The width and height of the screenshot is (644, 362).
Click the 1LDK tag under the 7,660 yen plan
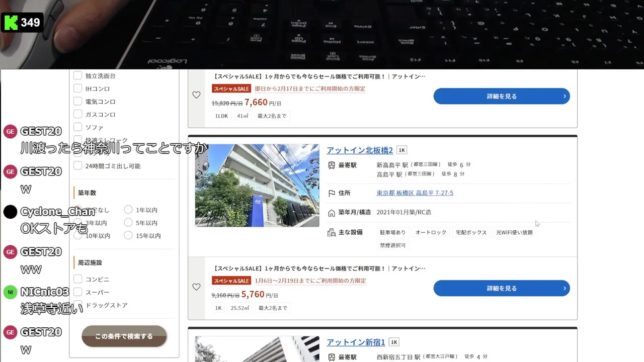click(x=221, y=116)
